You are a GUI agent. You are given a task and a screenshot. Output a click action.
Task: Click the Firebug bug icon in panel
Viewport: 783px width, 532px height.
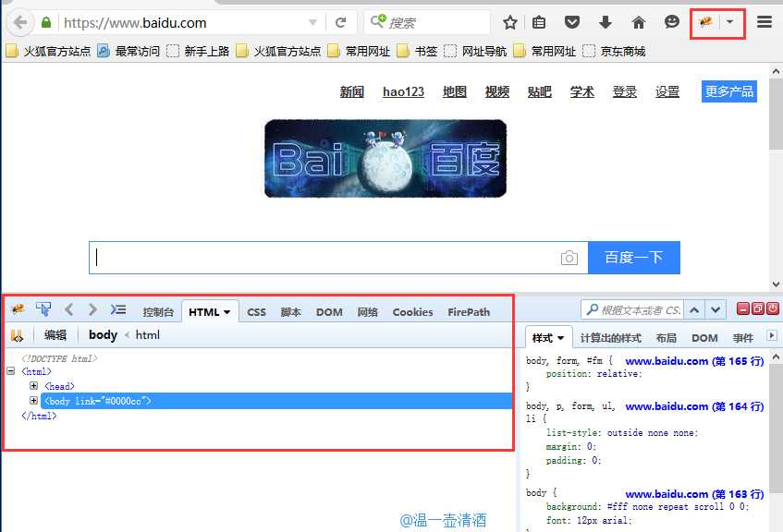click(18, 309)
